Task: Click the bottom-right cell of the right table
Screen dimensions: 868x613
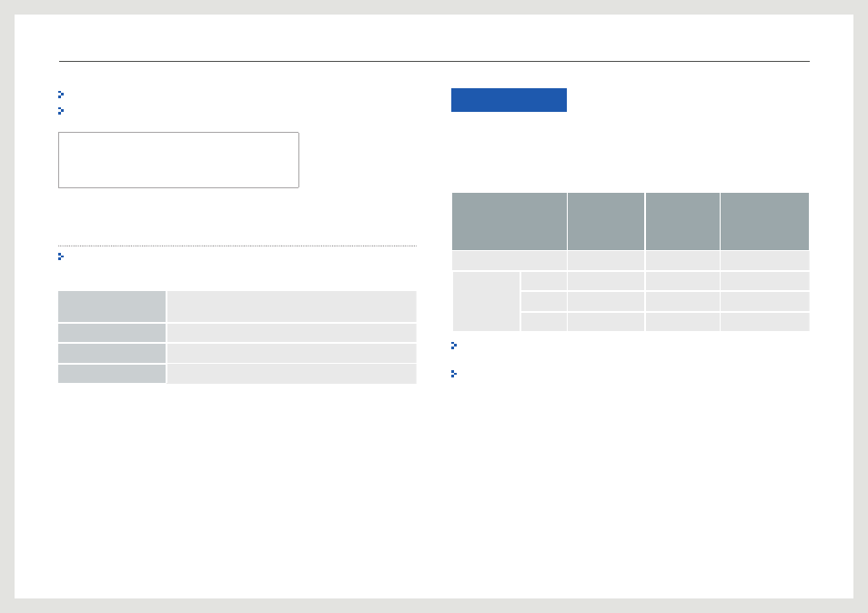Action: (764, 322)
